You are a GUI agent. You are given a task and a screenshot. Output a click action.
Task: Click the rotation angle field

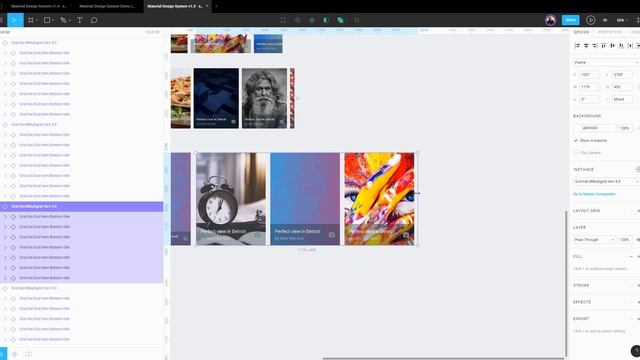point(589,99)
